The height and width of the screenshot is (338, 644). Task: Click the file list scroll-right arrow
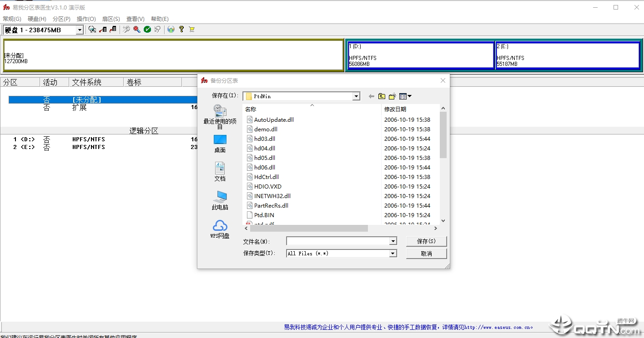(435, 228)
